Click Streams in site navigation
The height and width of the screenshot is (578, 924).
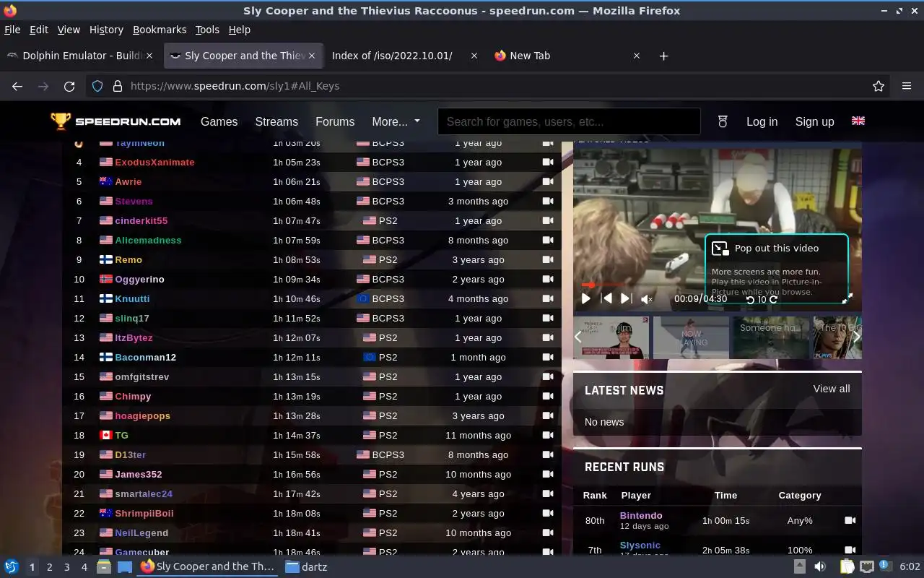tap(276, 121)
